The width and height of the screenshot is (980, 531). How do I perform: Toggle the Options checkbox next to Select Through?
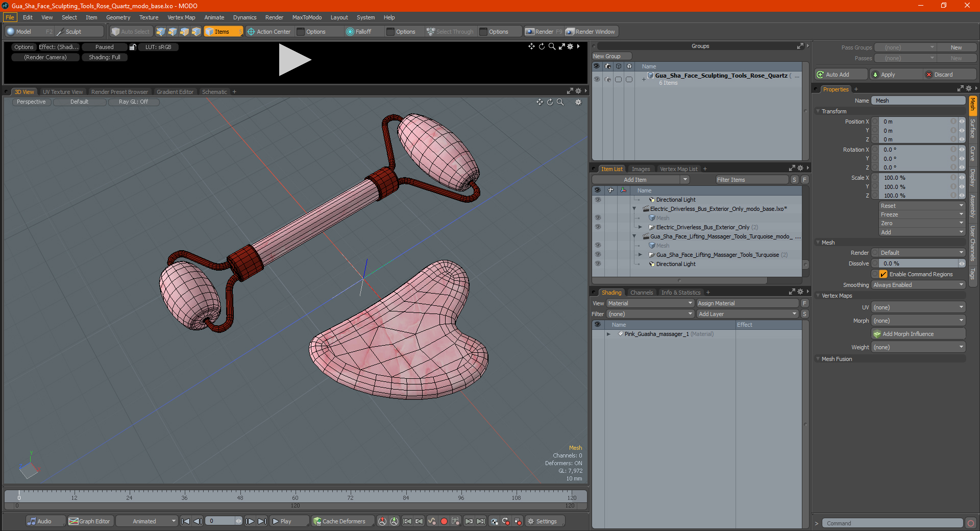click(x=483, y=32)
